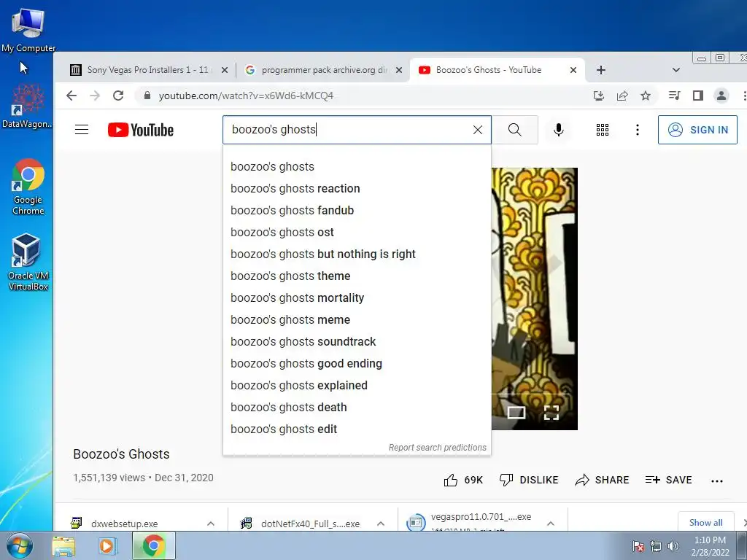Select suggestion "boozoo's ghosts explained"

(x=357, y=386)
